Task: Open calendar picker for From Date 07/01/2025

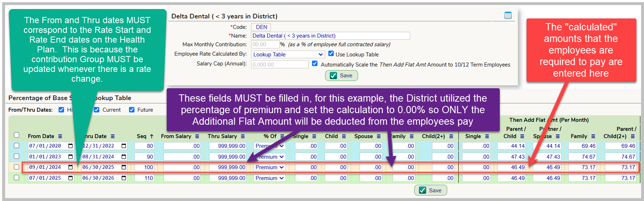Action: [70, 178]
